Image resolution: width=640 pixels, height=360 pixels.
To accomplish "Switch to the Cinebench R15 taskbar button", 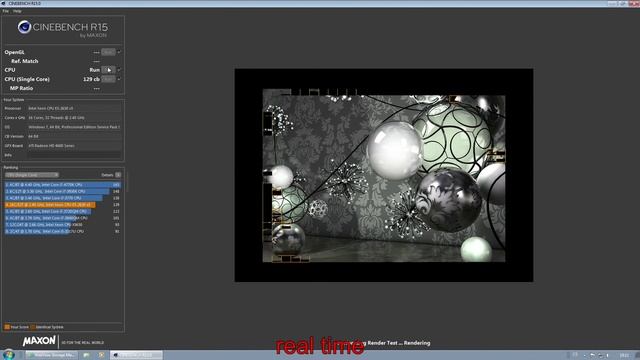I will coord(136,355).
